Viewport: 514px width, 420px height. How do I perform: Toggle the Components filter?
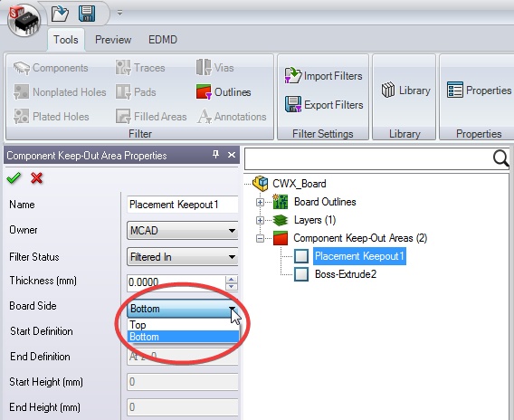51,68
